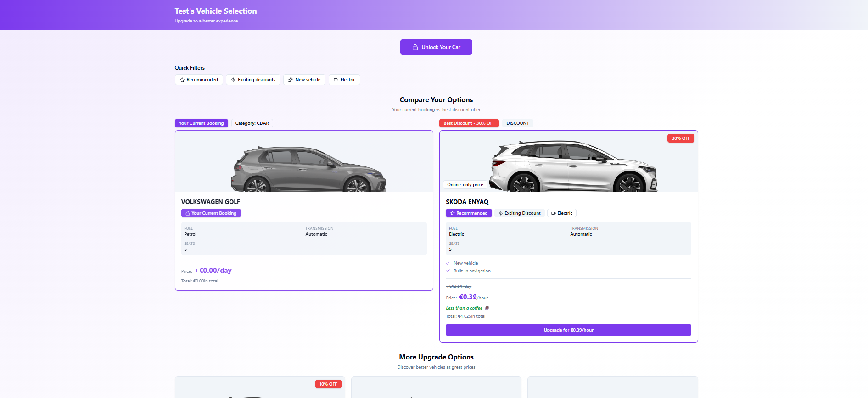The image size is (868, 398).
Task: Click the checkmark beside New vehicle feature
Action: coord(448,263)
